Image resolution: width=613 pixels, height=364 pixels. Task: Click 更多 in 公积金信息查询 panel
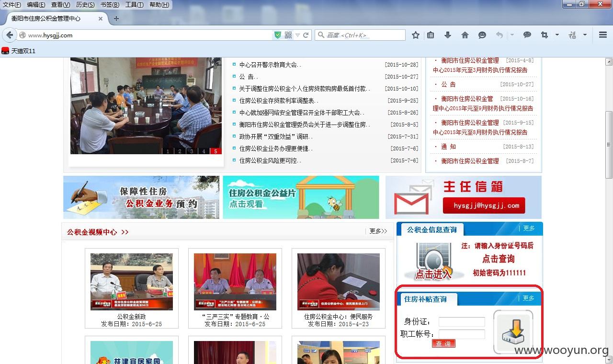[x=529, y=228]
